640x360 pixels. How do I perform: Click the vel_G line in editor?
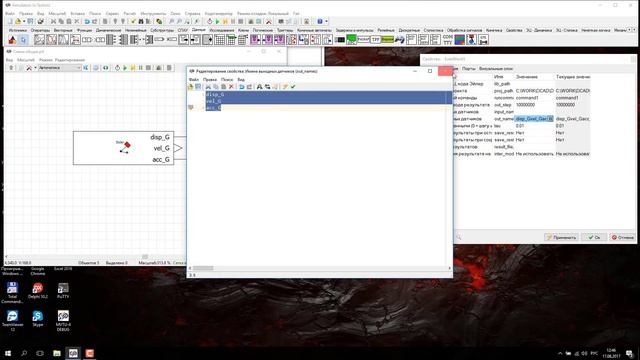click(214, 101)
